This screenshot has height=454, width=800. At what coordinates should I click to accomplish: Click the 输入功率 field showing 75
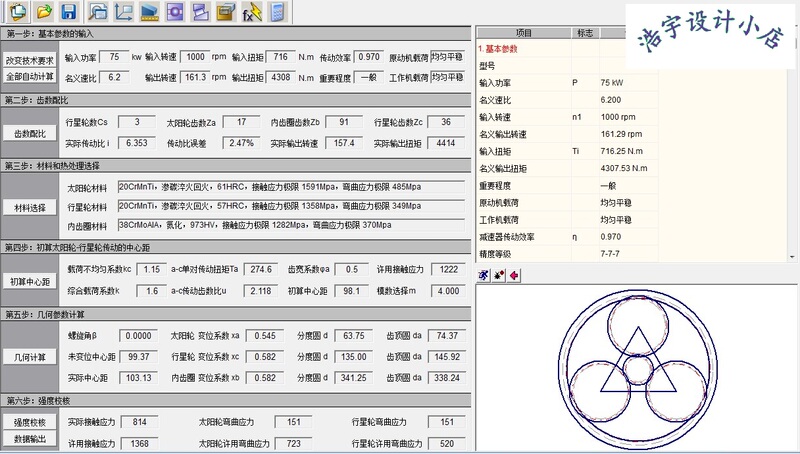[x=114, y=57]
